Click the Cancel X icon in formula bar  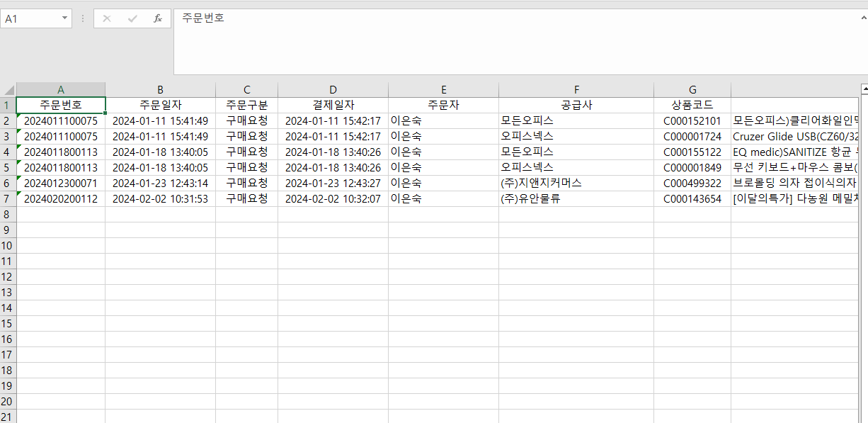[107, 18]
